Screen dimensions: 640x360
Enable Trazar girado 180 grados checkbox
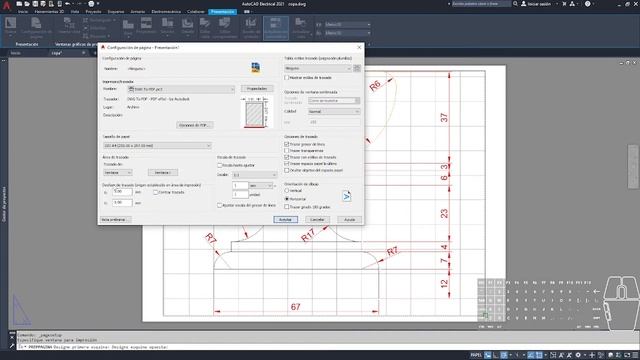(287, 207)
